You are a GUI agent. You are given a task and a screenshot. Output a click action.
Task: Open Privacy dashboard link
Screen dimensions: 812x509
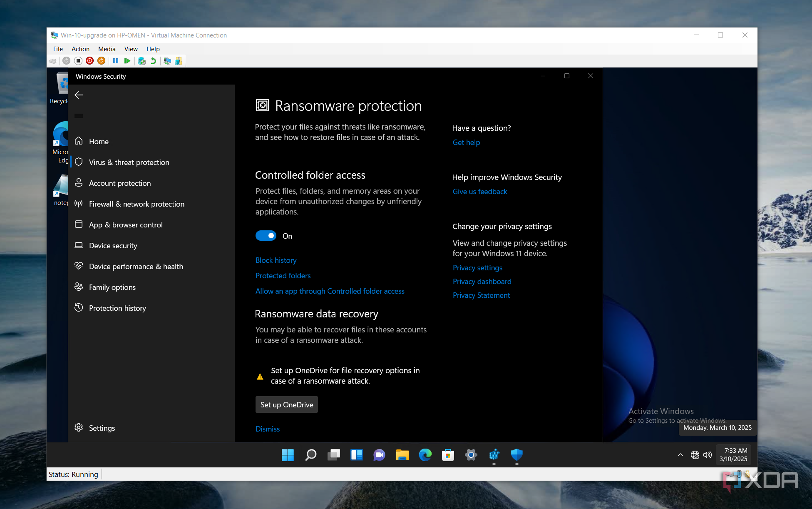pyautogui.click(x=482, y=282)
